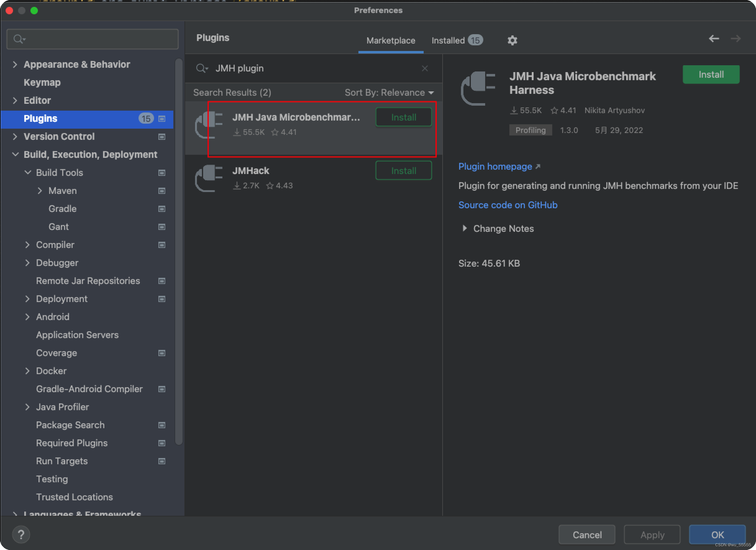Click the OK button
This screenshot has width=756, height=550.
coord(717,535)
